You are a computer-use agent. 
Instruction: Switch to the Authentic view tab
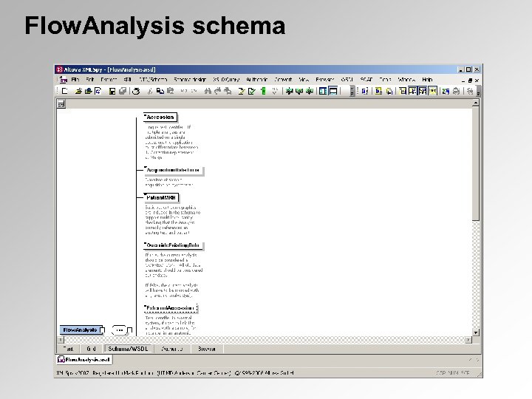coord(172,349)
